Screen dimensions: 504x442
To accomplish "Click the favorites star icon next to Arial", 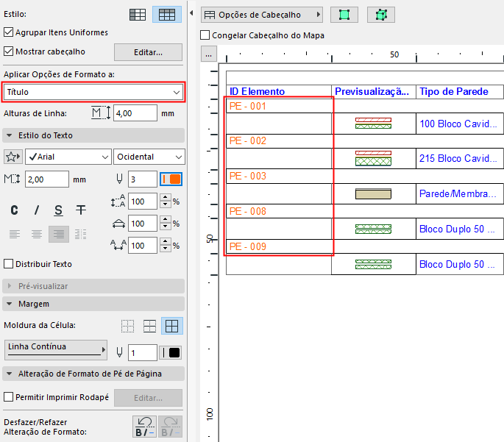I will (13, 157).
